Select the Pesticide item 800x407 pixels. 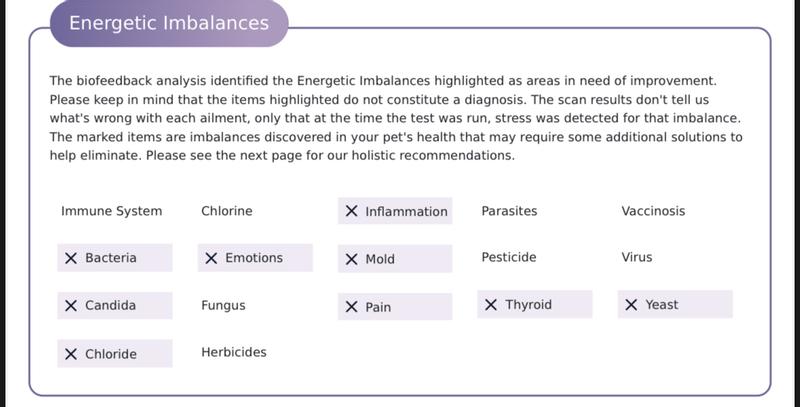509,257
